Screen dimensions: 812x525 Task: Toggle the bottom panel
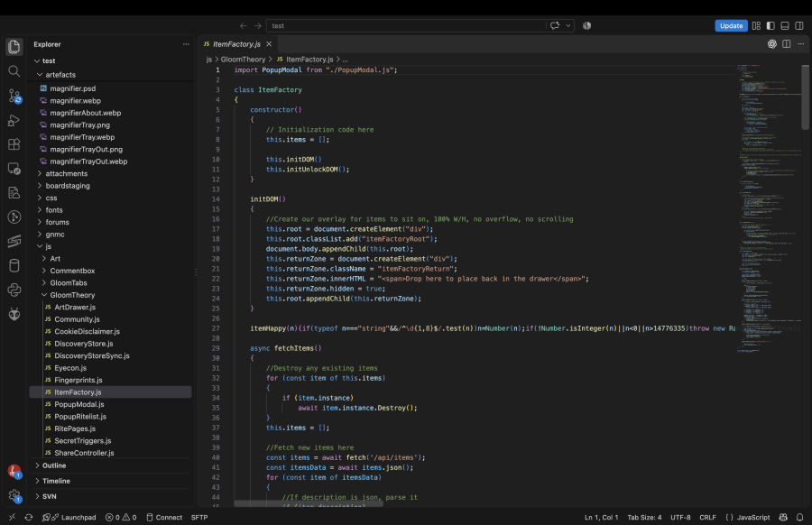click(785, 25)
